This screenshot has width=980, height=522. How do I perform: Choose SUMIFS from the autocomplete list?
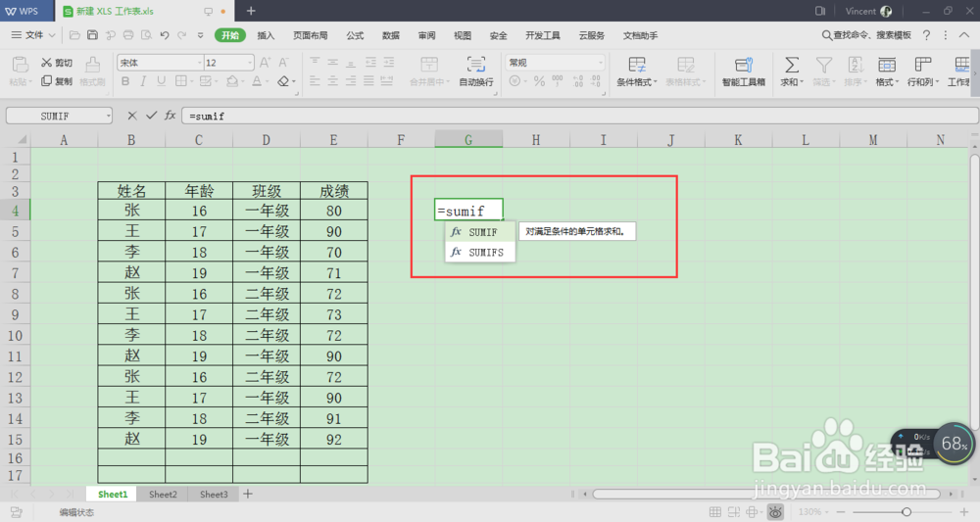click(480, 253)
